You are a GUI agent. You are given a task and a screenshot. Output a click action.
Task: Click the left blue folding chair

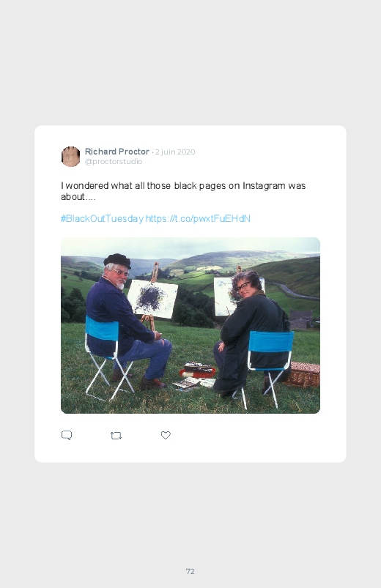point(107,358)
